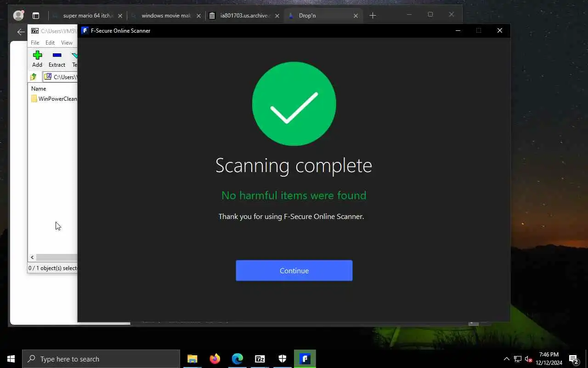Click the browser tab actions icon
The height and width of the screenshot is (368, 588).
pyautogui.click(x=36, y=16)
